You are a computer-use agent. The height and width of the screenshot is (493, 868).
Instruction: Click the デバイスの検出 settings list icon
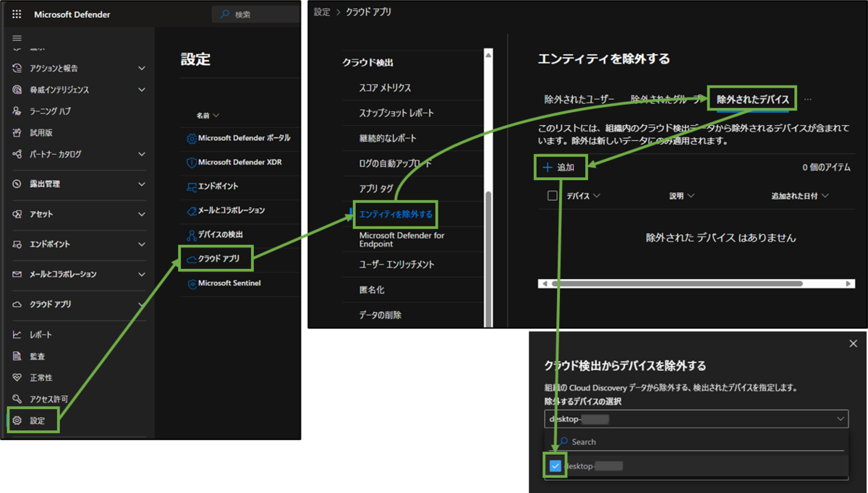click(192, 235)
